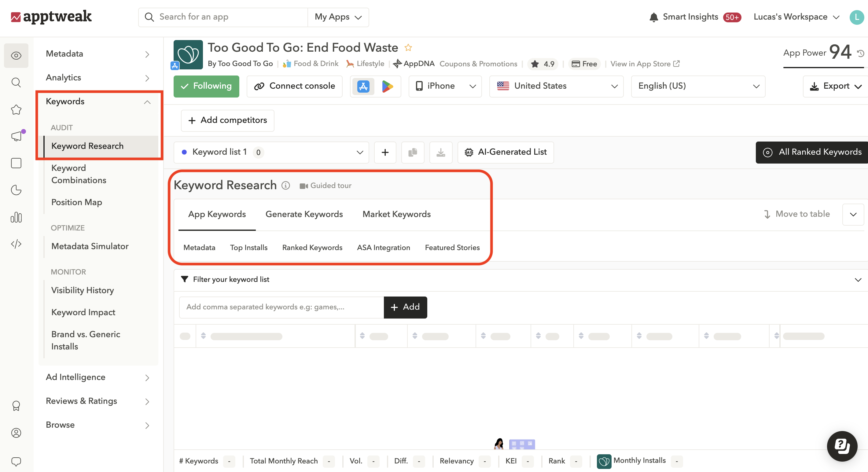Expand the Reviews & Ratings sidebar section
The image size is (868, 472).
(x=98, y=401)
